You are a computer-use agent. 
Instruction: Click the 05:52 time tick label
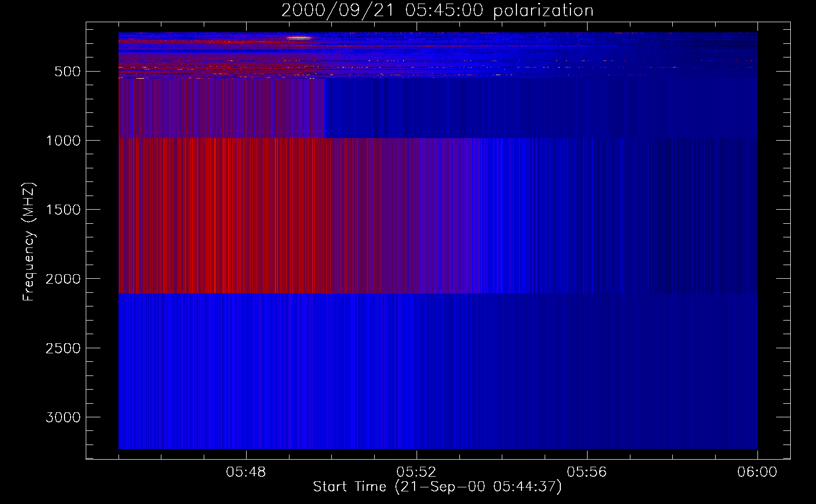point(417,472)
